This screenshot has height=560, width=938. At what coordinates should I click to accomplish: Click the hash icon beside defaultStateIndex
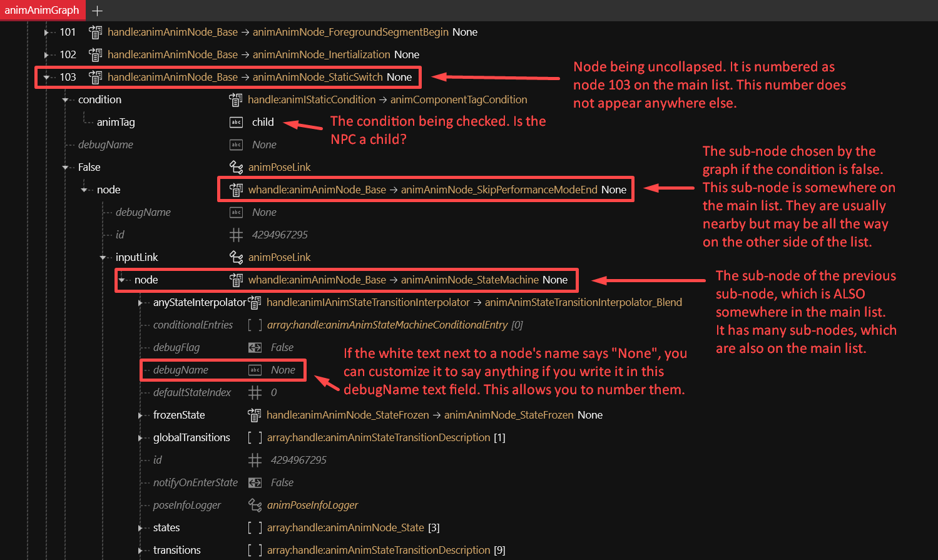255,392
